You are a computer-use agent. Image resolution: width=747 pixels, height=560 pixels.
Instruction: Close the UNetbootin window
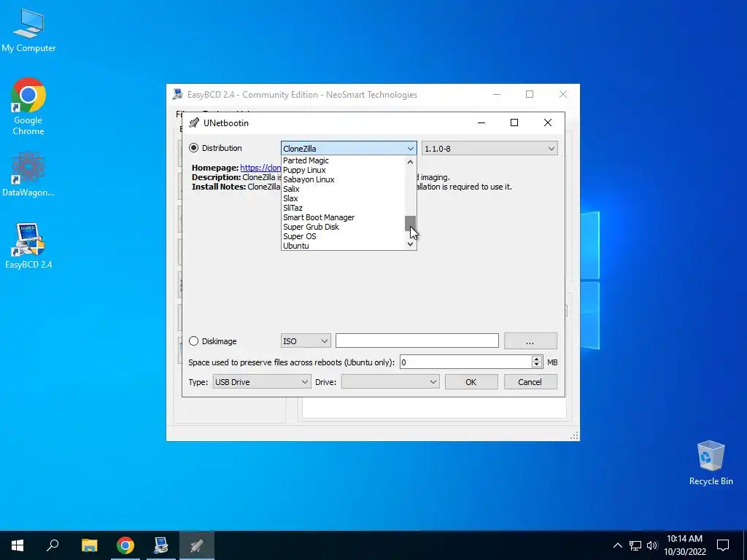548,122
